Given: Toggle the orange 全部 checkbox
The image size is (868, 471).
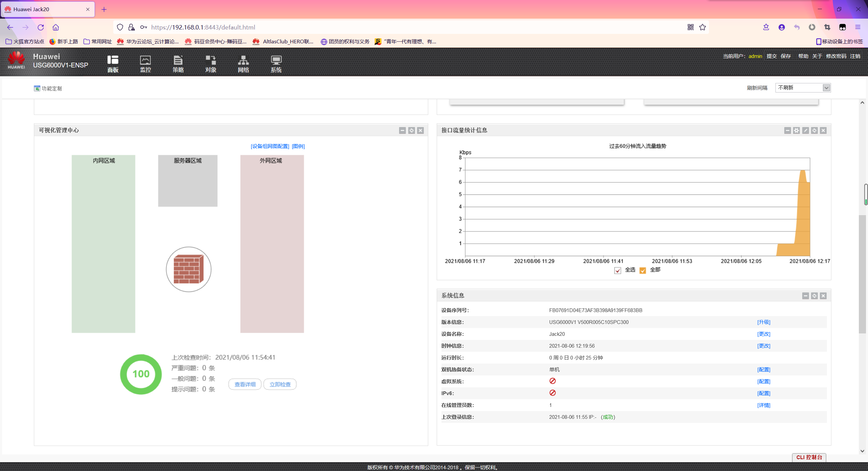Looking at the screenshot, I should [x=643, y=270].
